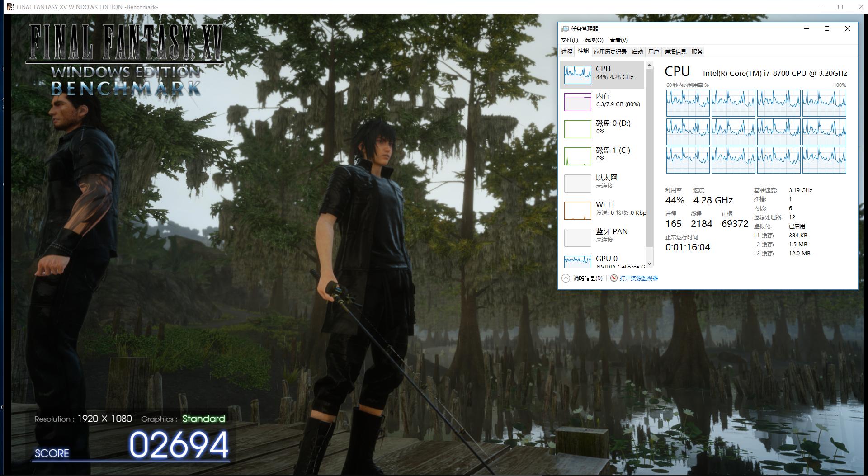Click the 简略信息 collapse arrow icon
The height and width of the screenshot is (476, 868).
(x=566, y=278)
